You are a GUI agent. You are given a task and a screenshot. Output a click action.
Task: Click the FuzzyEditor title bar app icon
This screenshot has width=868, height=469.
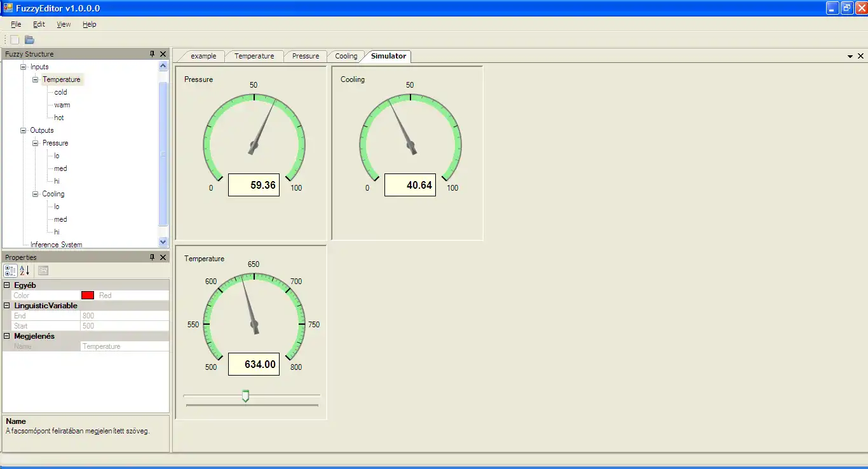click(x=8, y=8)
